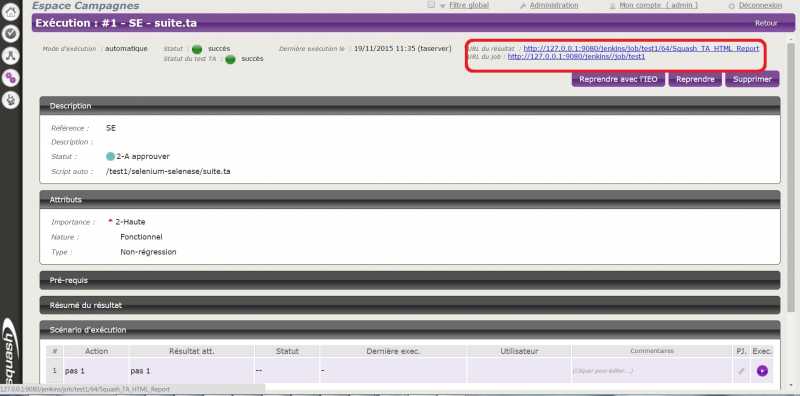
Task: Click the Exec. column header
Action: (x=762, y=351)
